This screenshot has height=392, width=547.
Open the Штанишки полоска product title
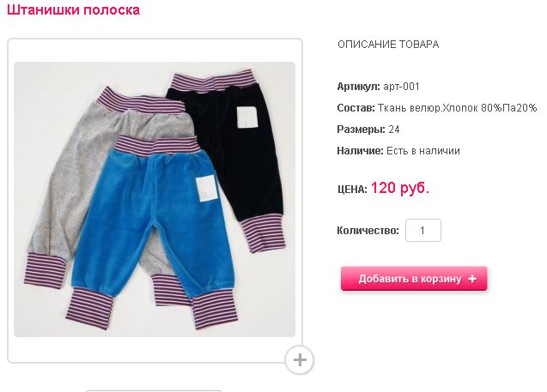pyautogui.click(x=73, y=9)
